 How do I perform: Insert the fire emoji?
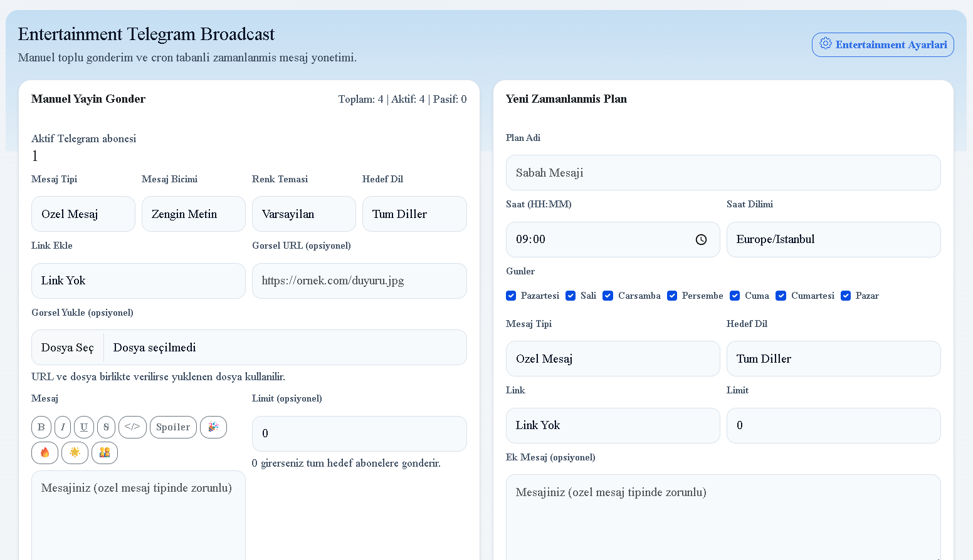(45, 453)
